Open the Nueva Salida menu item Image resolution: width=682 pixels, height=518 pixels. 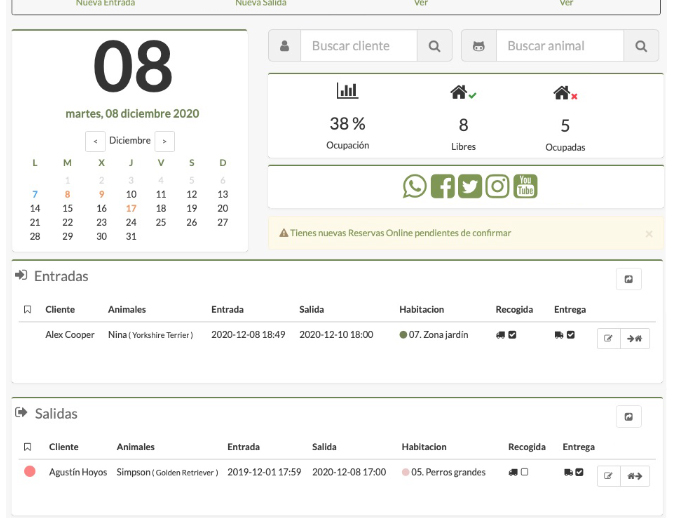click(x=261, y=4)
